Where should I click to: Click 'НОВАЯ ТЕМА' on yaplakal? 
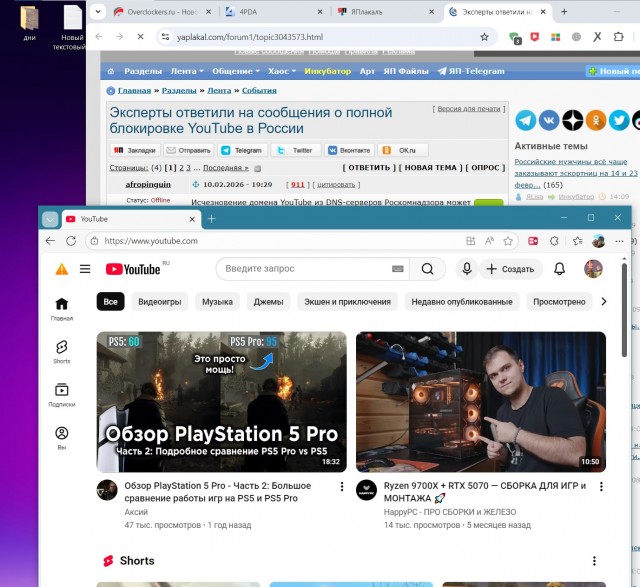click(x=431, y=168)
